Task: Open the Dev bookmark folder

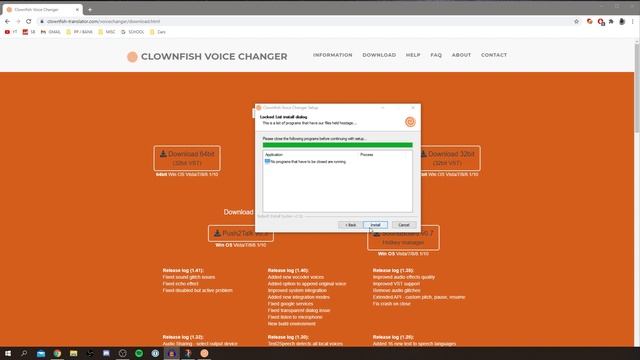Action: click(x=158, y=32)
